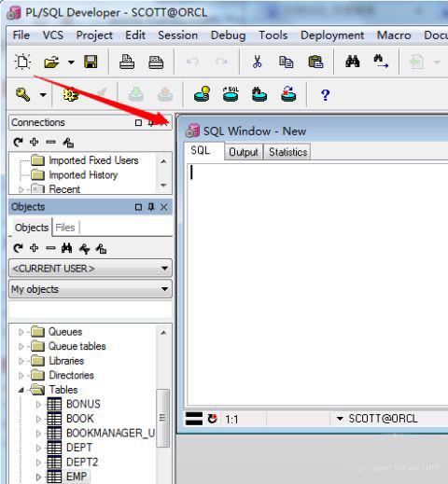Click the Print setup icon
Screen dimensions: 448x484
tap(156, 62)
